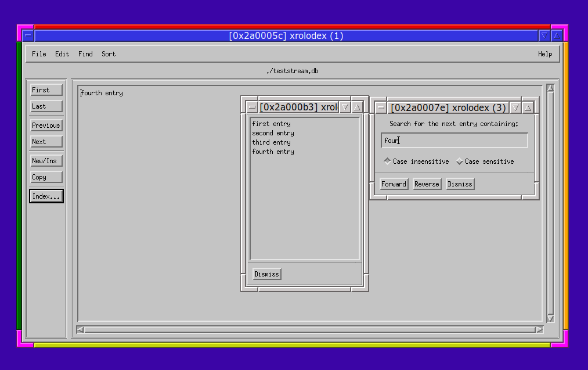Dismiss the index list window
The image size is (588, 370).
[x=266, y=274]
